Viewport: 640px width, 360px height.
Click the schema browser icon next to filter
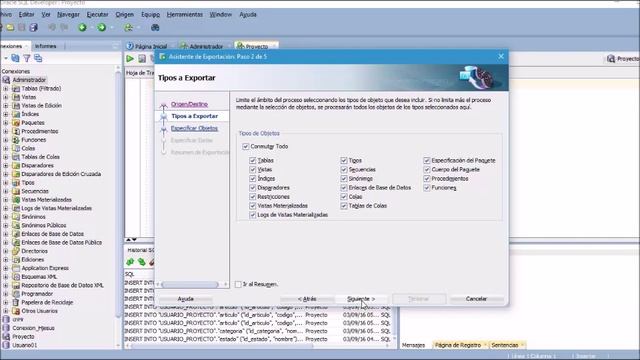[38, 58]
